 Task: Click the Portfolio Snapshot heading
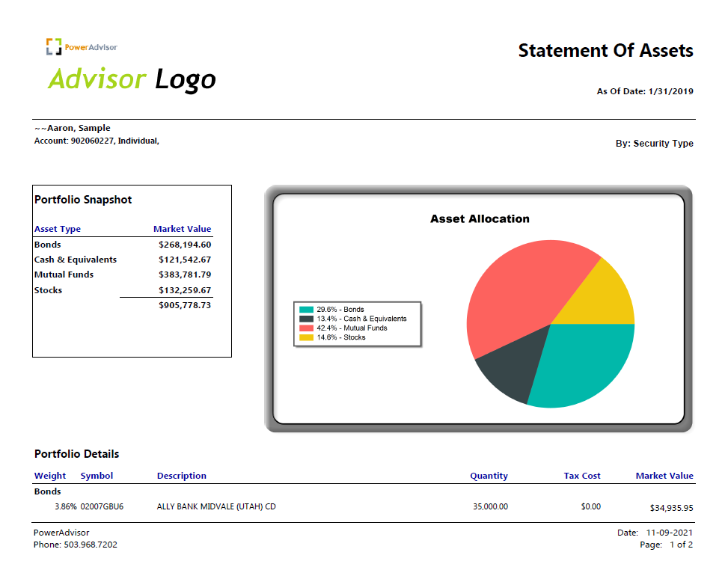point(83,200)
